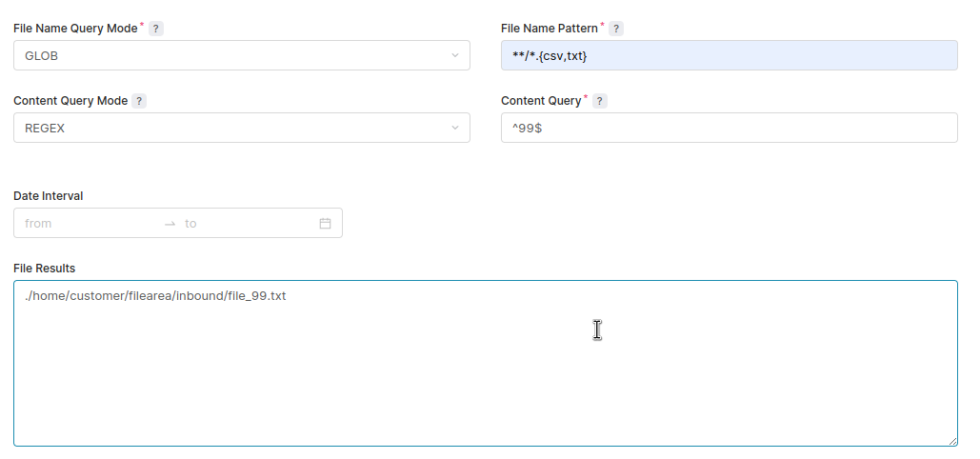Screen dimensions: 980x459
Task: Expand the chevron on the REGEX dropdown
Action: pyautogui.click(x=454, y=129)
